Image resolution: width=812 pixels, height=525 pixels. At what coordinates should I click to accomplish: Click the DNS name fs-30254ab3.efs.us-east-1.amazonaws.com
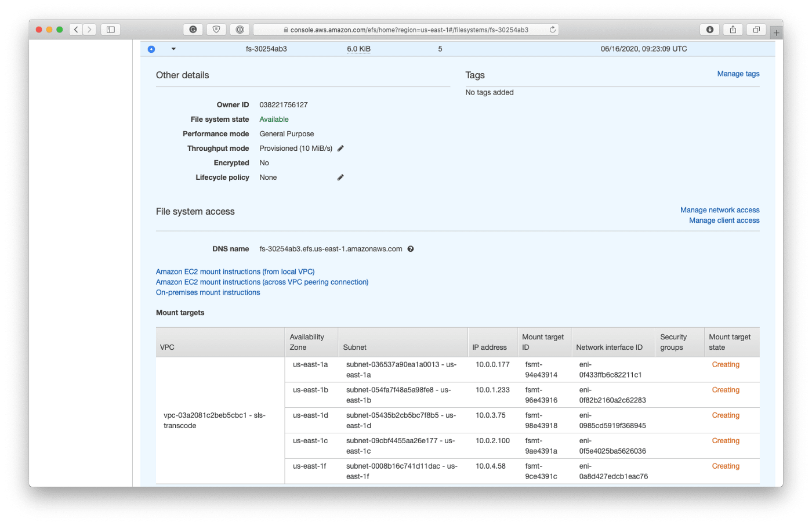click(x=331, y=249)
